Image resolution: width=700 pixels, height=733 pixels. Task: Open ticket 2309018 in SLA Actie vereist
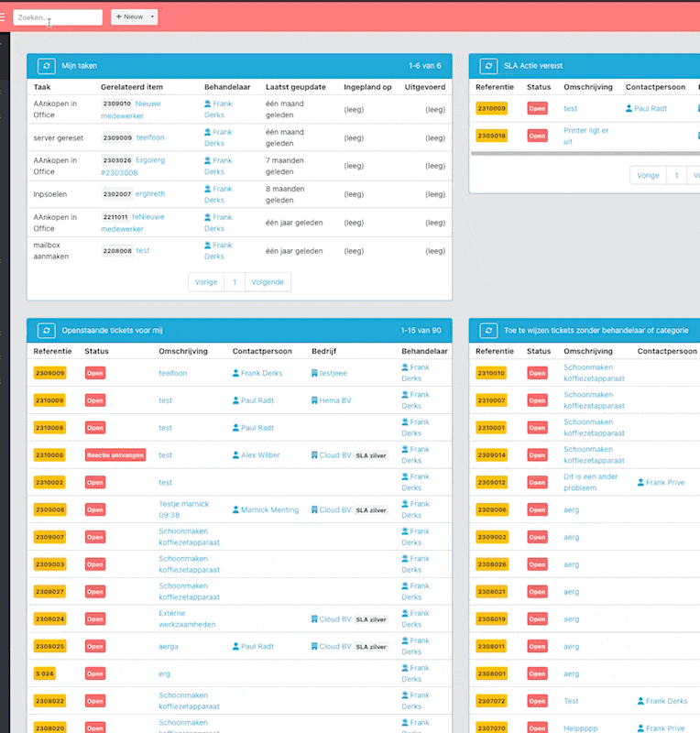click(x=491, y=136)
